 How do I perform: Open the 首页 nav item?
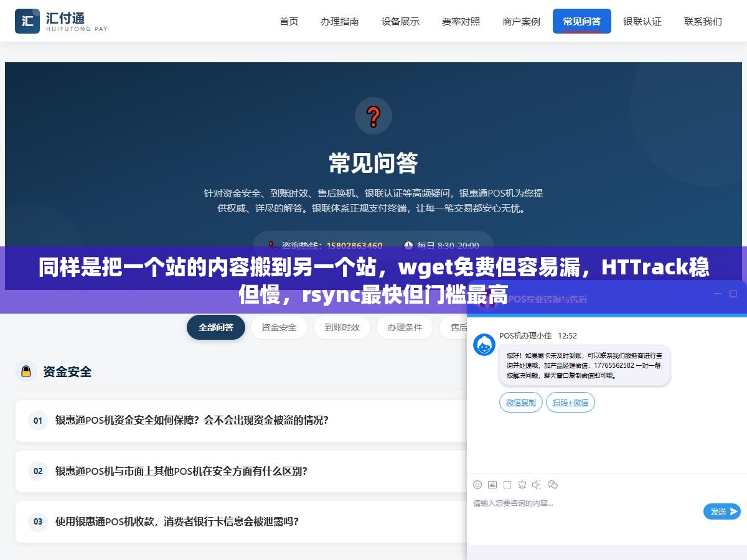[x=289, y=21]
